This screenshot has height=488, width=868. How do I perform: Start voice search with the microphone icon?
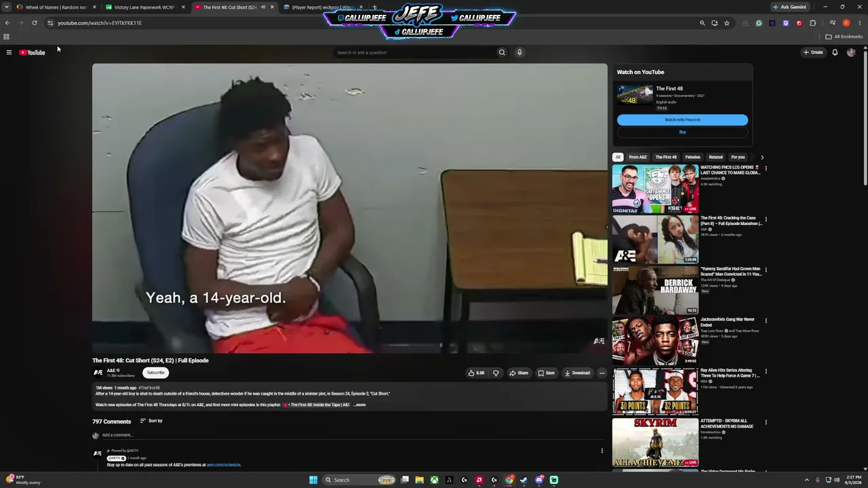click(x=519, y=52)
